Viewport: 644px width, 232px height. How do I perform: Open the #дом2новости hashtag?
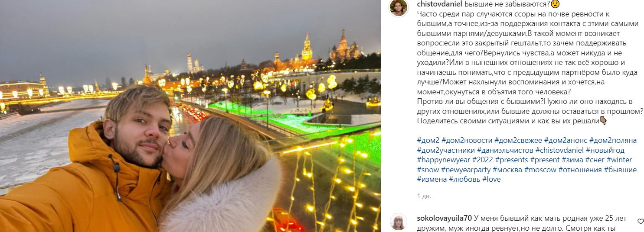pyautogui.click(x=467, y=140)
